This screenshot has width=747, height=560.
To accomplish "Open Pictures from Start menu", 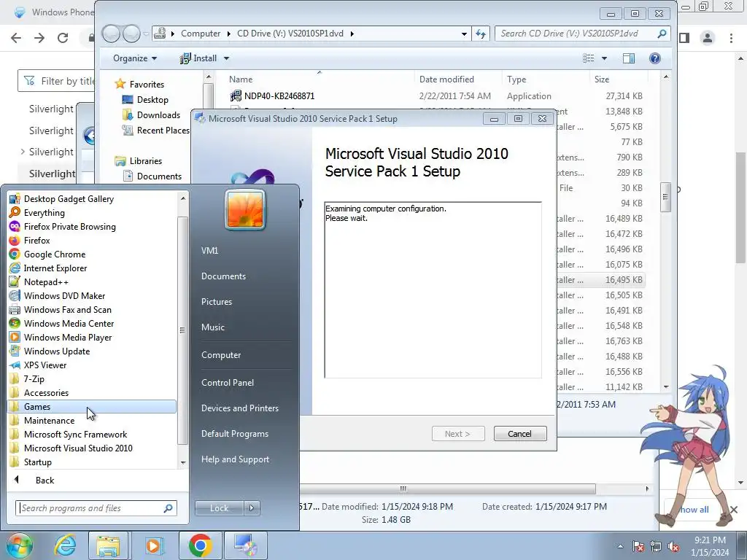I will pyautogui.click(x=216, y=302).
